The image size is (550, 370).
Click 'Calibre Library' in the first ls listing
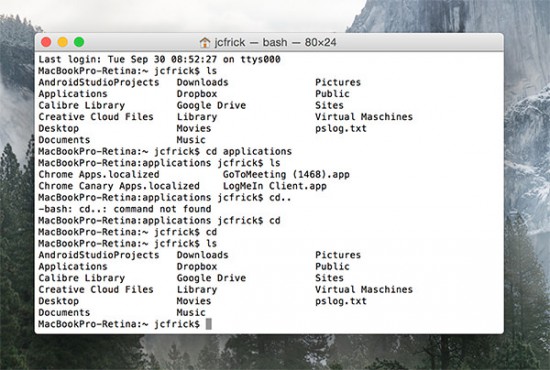coord(81,105)
